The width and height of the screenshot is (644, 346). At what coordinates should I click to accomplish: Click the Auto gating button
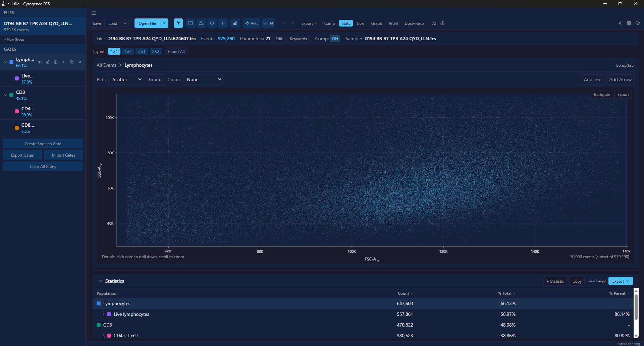click(252, 23)
